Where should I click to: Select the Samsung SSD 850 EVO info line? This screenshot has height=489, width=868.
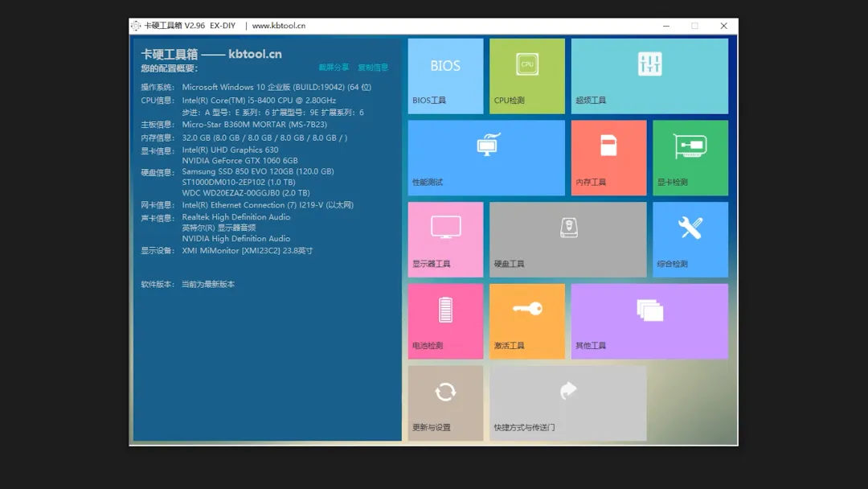(x=258, y=171)
